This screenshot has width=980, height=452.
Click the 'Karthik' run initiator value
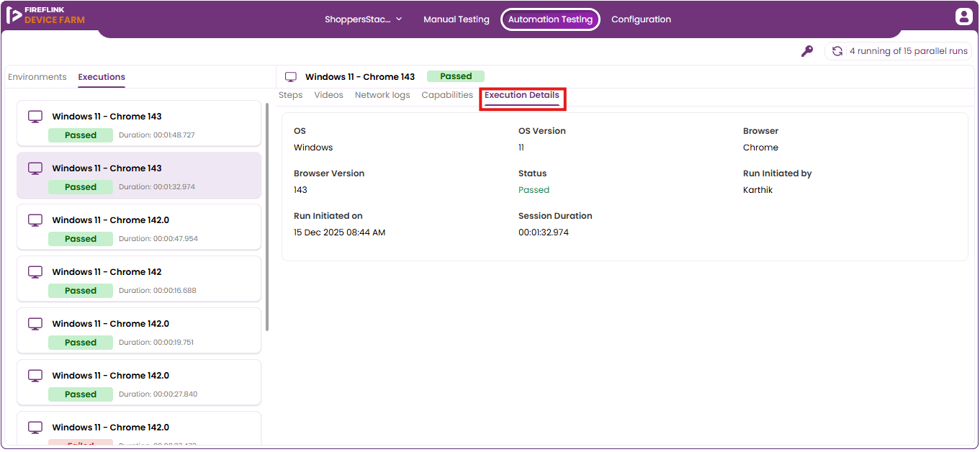point(758,190)
